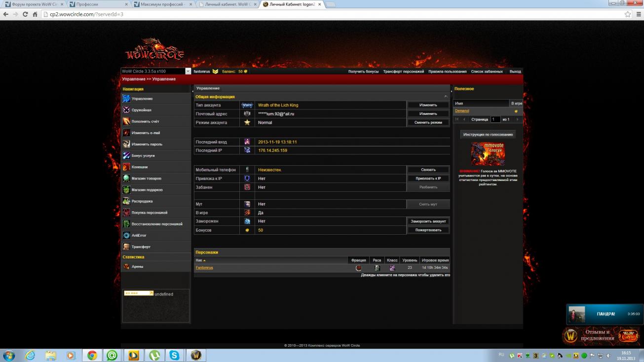The image size is (644, 362).
Task: Collapse the Общая информация section
Action: point(446,97)
